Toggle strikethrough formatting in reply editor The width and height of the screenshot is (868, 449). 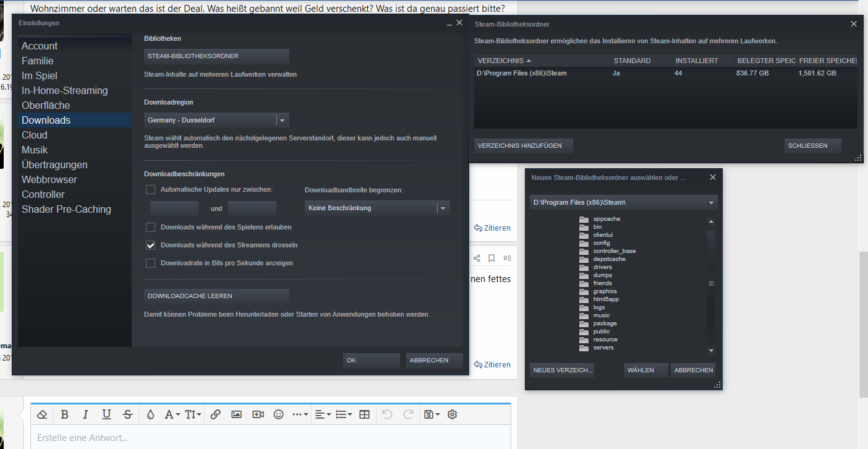pos(127,414)
